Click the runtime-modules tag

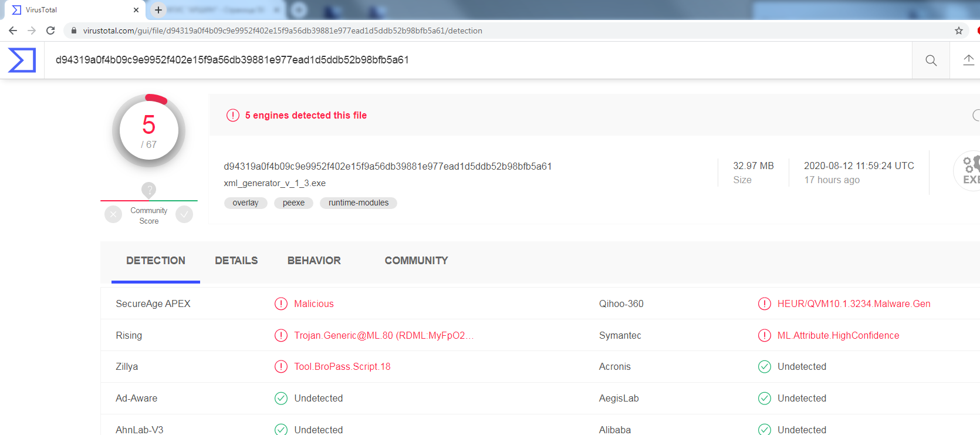click(358, 203)
